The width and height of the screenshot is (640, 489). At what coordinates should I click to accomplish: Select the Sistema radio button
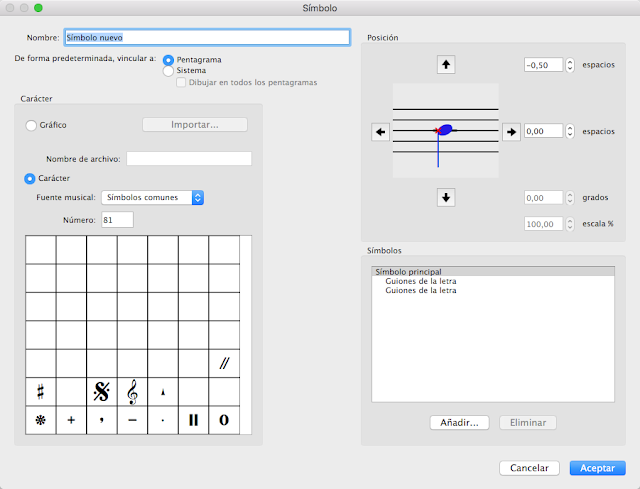click(168, 71)
